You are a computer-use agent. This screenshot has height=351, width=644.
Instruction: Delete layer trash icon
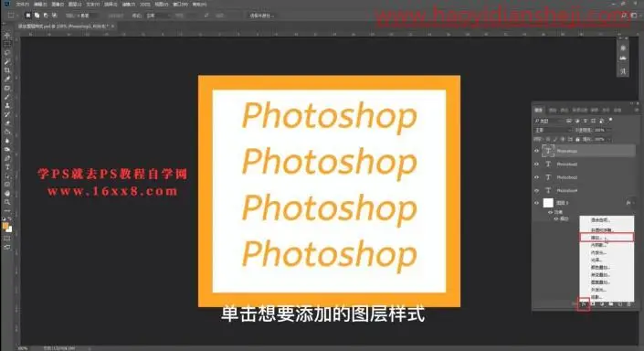point(628,304)
